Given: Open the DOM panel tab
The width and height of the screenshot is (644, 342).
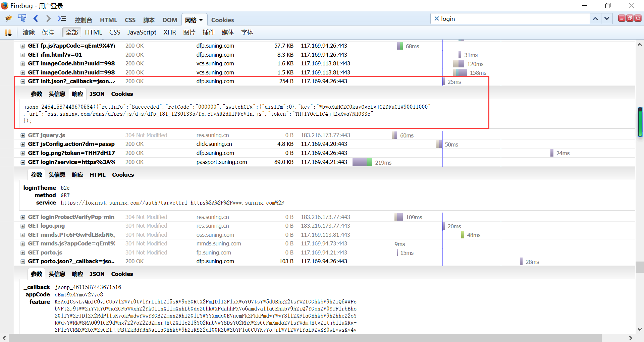Looking at the screenshot, I should [x=170, y=20].
